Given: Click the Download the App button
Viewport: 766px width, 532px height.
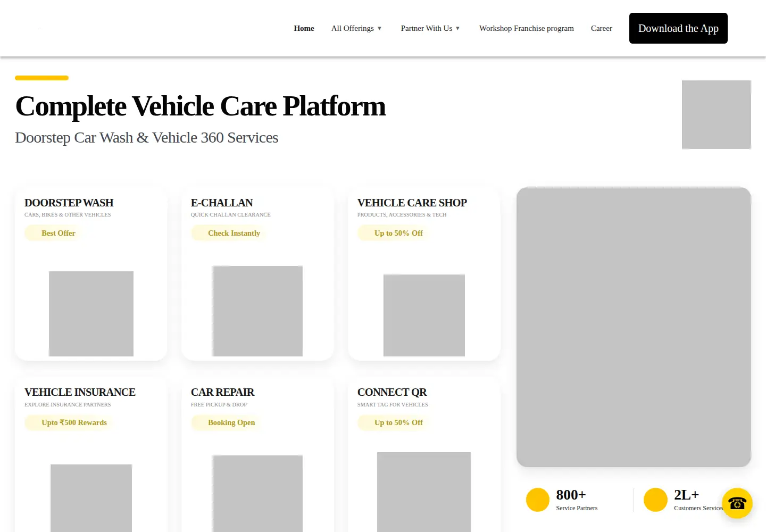Looking at the screenshot, I should coord(678,28).
